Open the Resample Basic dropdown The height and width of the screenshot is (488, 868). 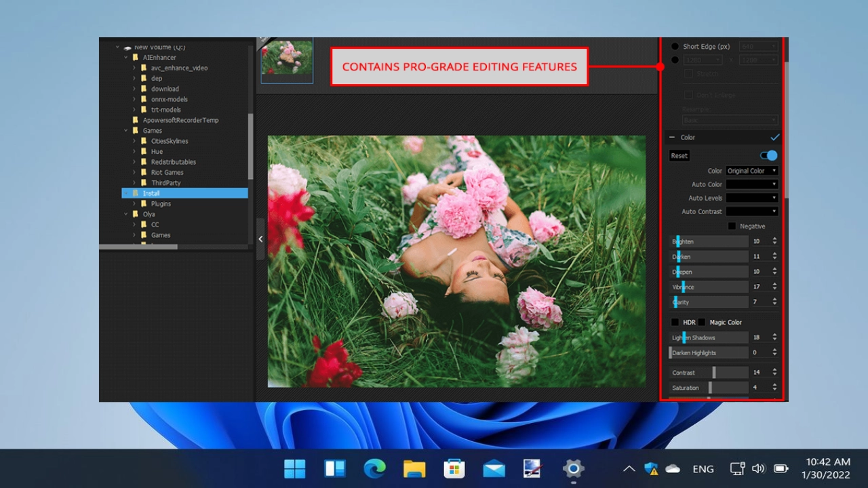pos(730,120)
